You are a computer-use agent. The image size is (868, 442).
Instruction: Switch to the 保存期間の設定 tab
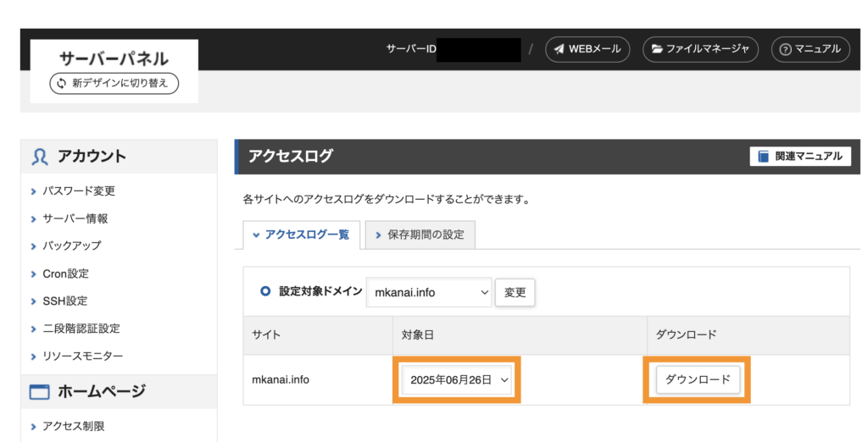pyautogui.click(x=420, y=235)
